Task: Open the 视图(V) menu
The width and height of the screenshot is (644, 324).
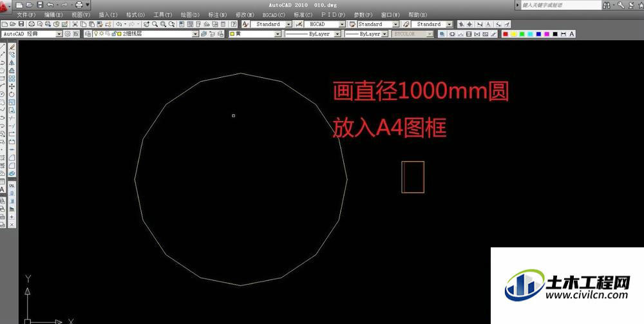Action: [x=81, y=15]
